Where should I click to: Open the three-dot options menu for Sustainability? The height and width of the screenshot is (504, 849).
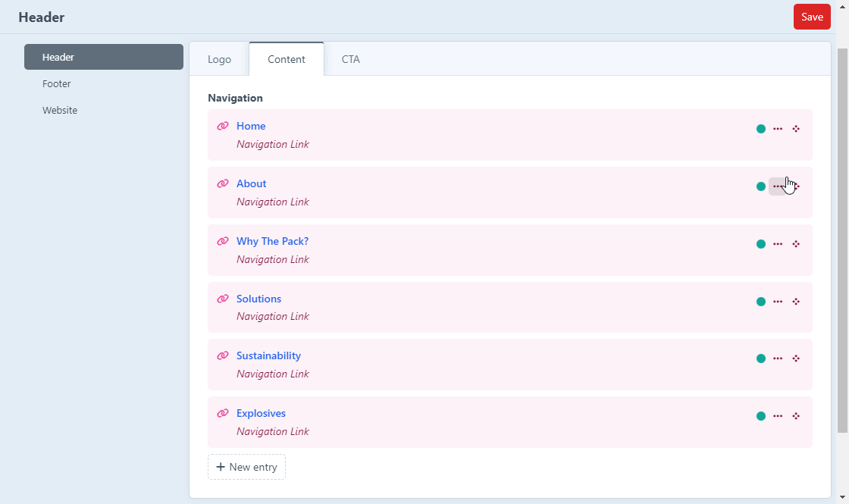point(778,358)
